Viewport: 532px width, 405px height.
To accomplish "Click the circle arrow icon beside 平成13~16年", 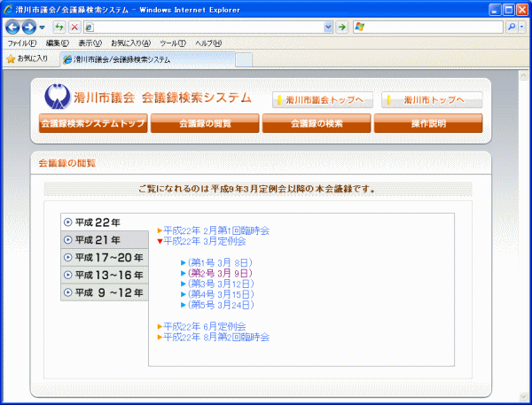I will click(68, 275).
